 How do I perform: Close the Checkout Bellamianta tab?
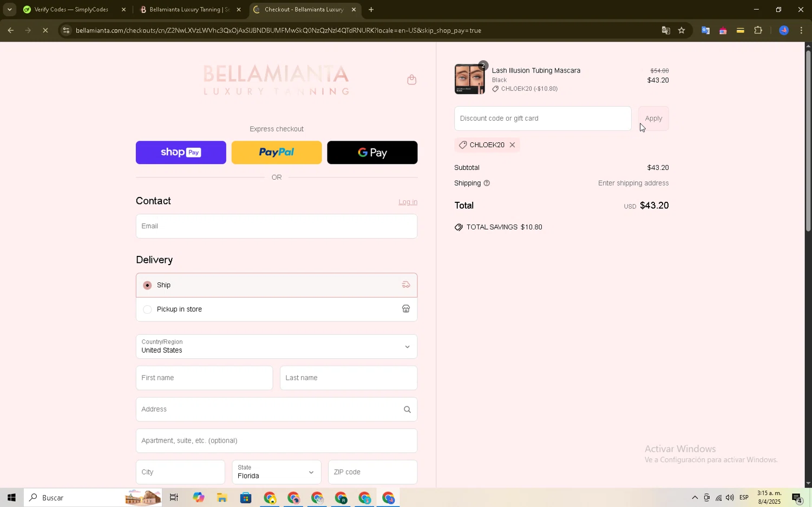(x=353, y=9)
